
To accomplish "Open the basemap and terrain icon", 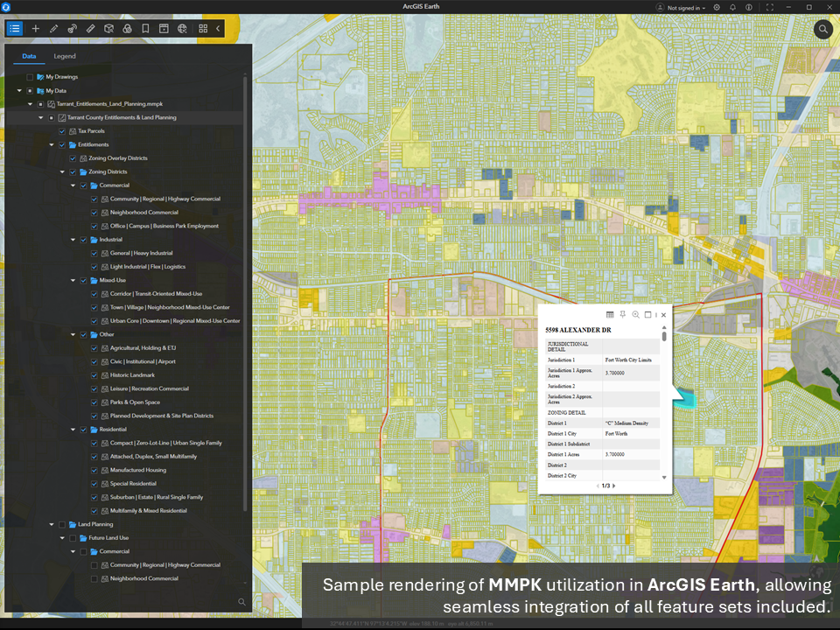I will (x=127, y=28).
